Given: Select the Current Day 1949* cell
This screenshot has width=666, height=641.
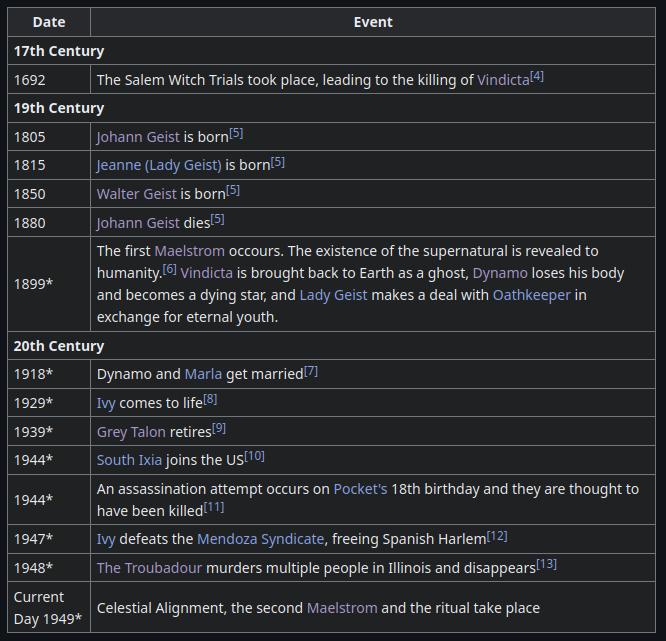Looking at the screenshot, I should pyautogui.click(x=49, y=608).
